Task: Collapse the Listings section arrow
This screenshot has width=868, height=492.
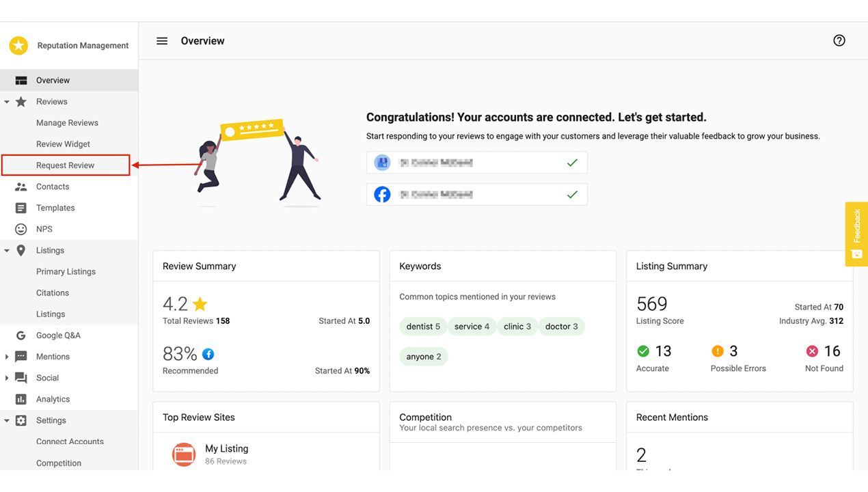Action: [7, 251]
